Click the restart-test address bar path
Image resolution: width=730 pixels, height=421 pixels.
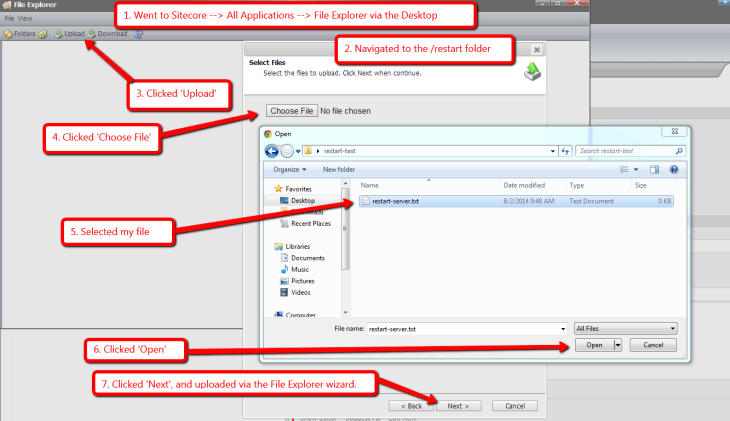pyautogui.click(x=340, y=151)
